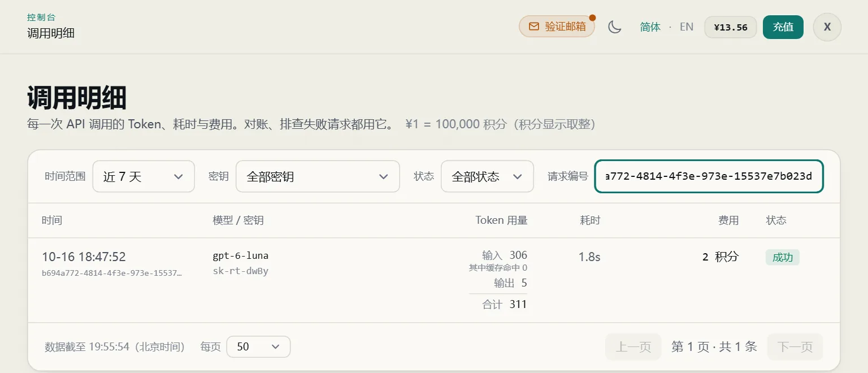The height and width of the screenshot is (373, 868).
Task: Focus the 请求编号 request ID input field
Action: pyautogui.click(x=709, y=176)
